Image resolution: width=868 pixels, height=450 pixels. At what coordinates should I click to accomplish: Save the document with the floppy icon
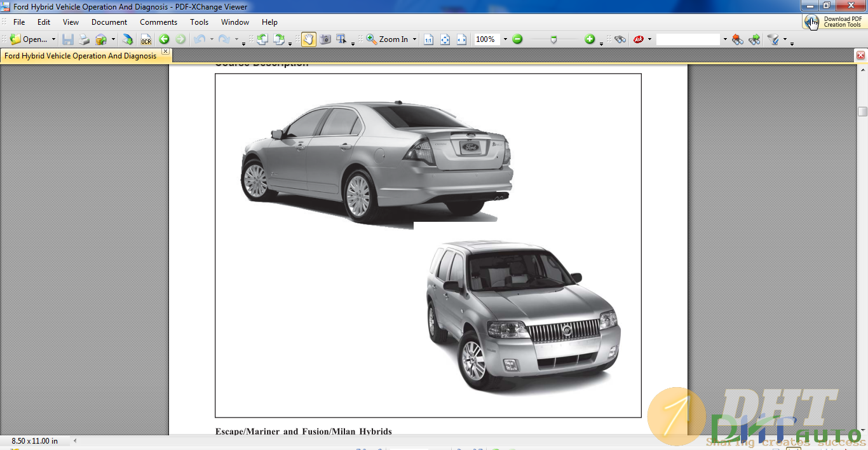pyautogui.click(x=68, y=39)
